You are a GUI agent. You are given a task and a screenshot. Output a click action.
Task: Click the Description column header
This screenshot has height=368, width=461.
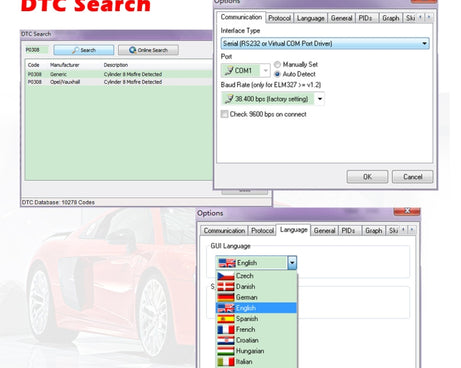click(x=116, y=65)
